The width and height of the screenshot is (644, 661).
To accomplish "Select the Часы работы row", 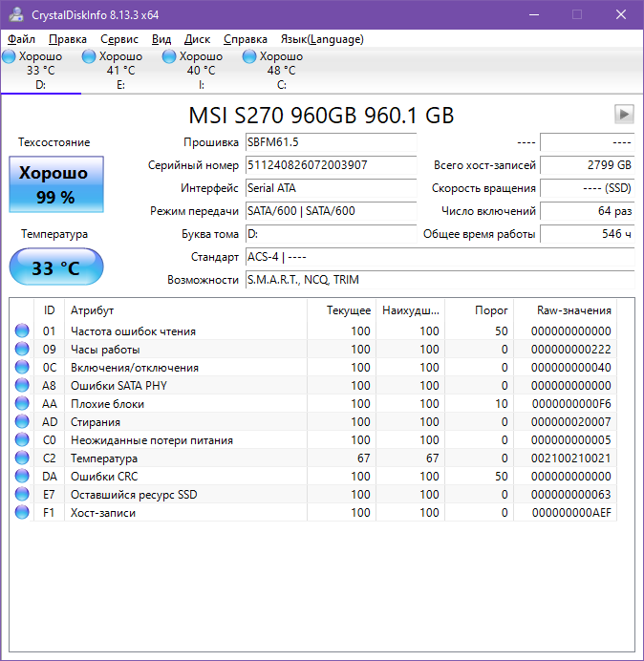I will coord(313,349).
